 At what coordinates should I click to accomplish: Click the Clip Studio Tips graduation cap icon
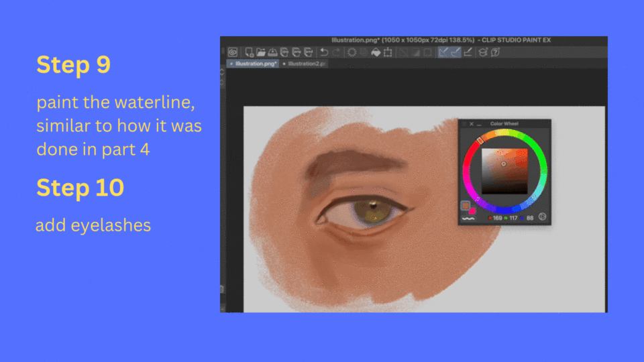click(483, 52)
